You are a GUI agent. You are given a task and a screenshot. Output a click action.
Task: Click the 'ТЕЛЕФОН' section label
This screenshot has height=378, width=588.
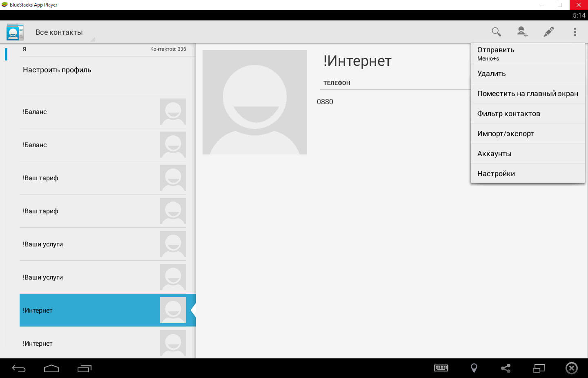pos(337,83)
